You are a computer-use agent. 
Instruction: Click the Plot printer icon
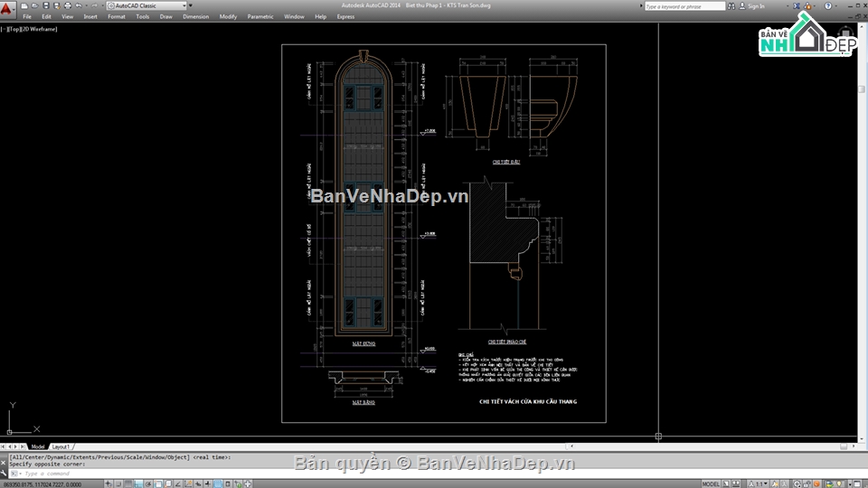[x=67, y=5]
